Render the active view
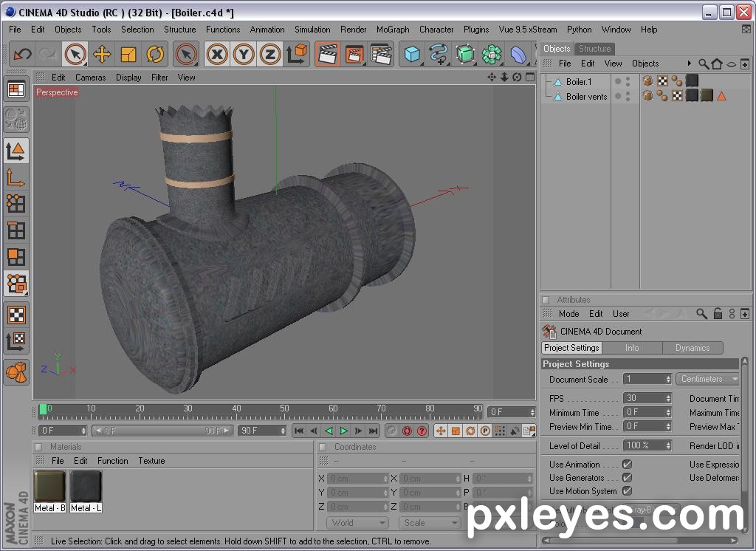This screenshot has width=756, height=551. pos(328,54)
